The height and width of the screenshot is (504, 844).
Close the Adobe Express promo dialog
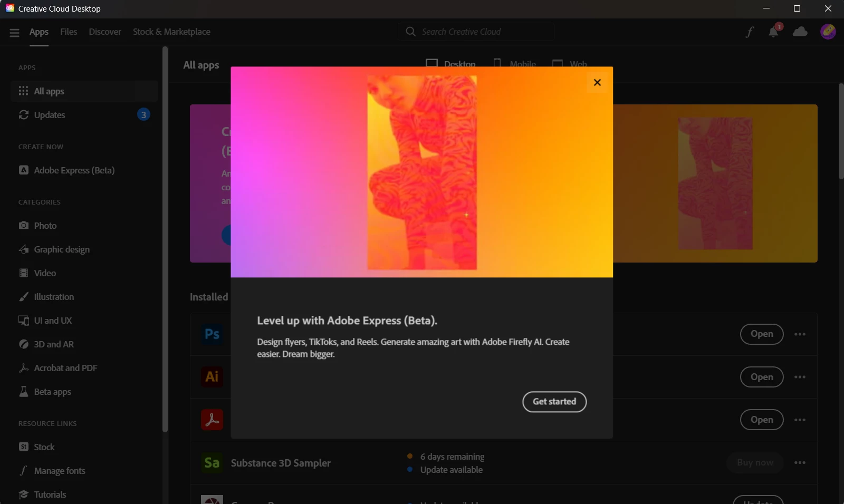click(x=597, y=82)
